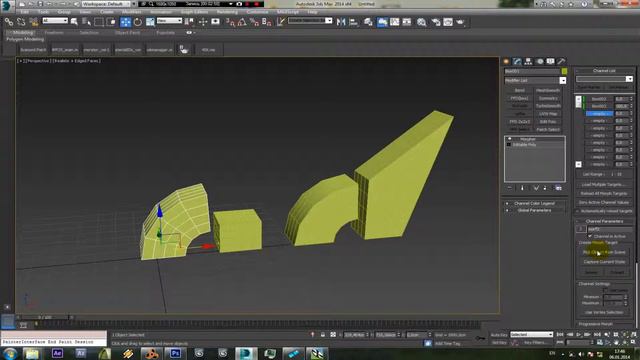640x360 pixels.
Task: Click the Bind to Space Warp icon
Action: (x=33, y=22)
